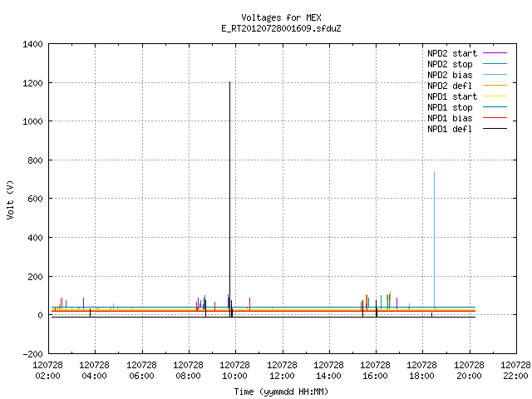Click the blue NPD1 stop legend line

pyautogui.click(x=495, y=107)
